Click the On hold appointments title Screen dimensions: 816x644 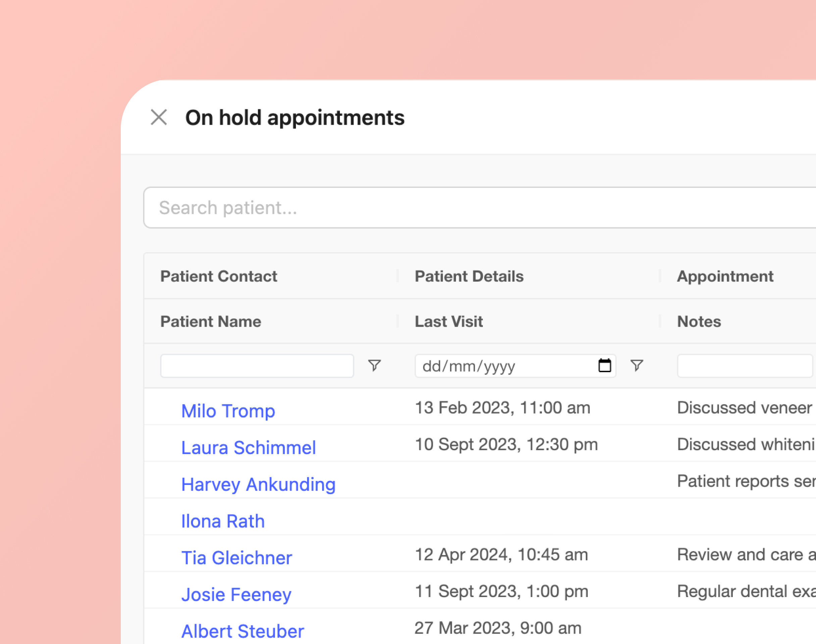(295, 118)
